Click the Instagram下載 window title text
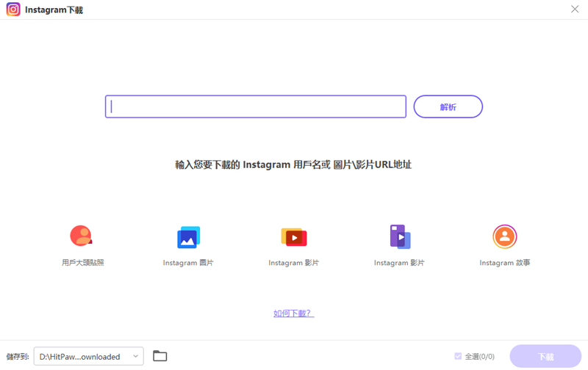Screen dimensions: 588x370 [54, 10]
